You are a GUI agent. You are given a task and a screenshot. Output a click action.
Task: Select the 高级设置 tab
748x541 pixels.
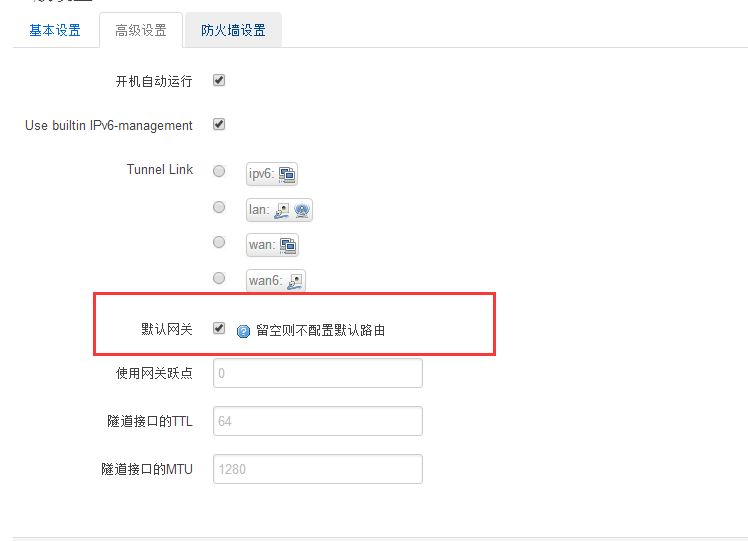pyautogui.click(x=141, y=31)
